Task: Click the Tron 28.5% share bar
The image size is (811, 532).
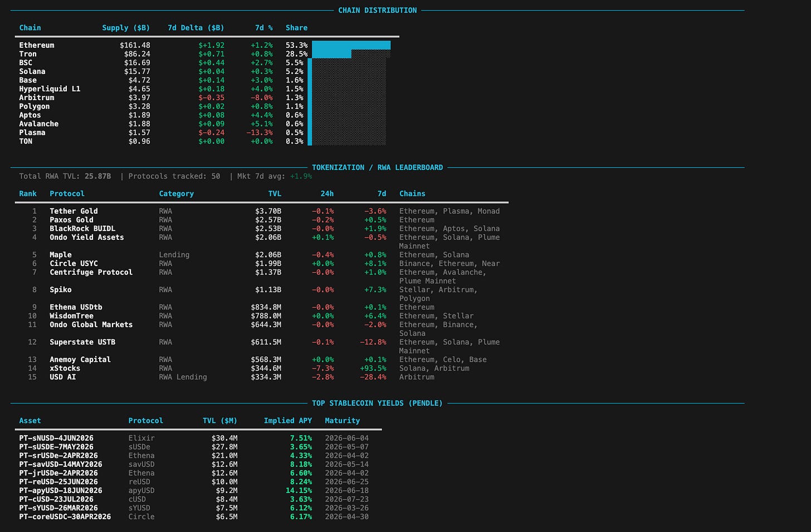Action: point(331,54)
